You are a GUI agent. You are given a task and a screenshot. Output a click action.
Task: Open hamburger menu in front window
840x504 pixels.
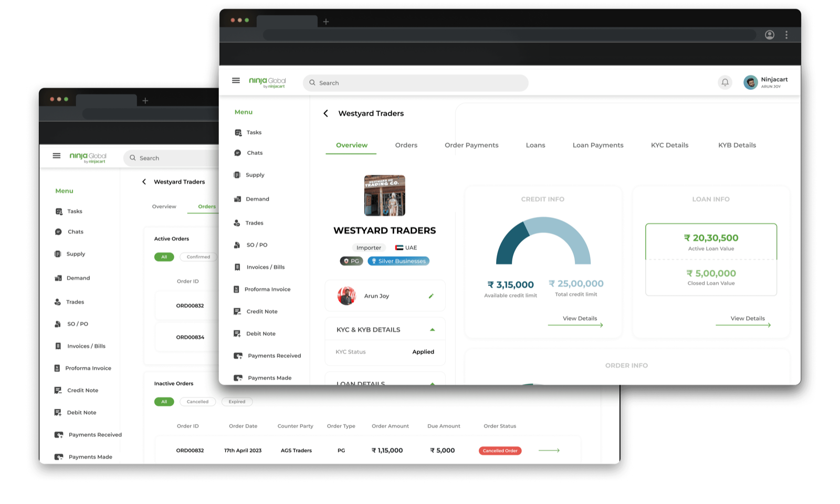click(236, 80)
